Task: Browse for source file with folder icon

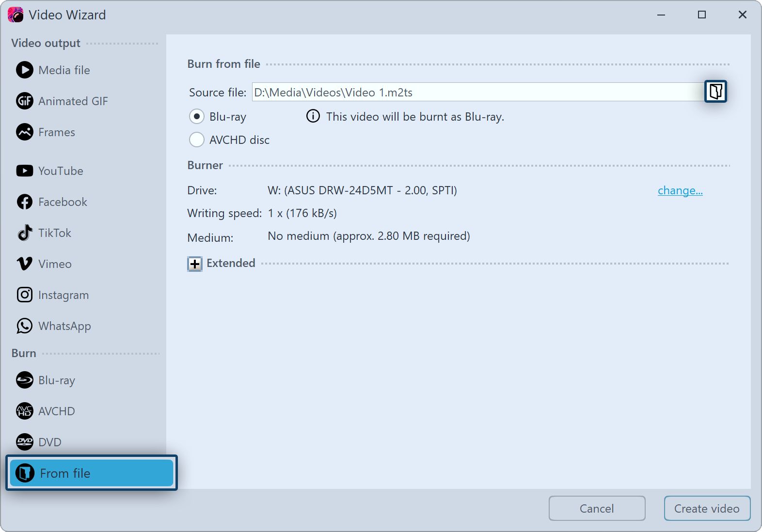Action: point(715,92)
